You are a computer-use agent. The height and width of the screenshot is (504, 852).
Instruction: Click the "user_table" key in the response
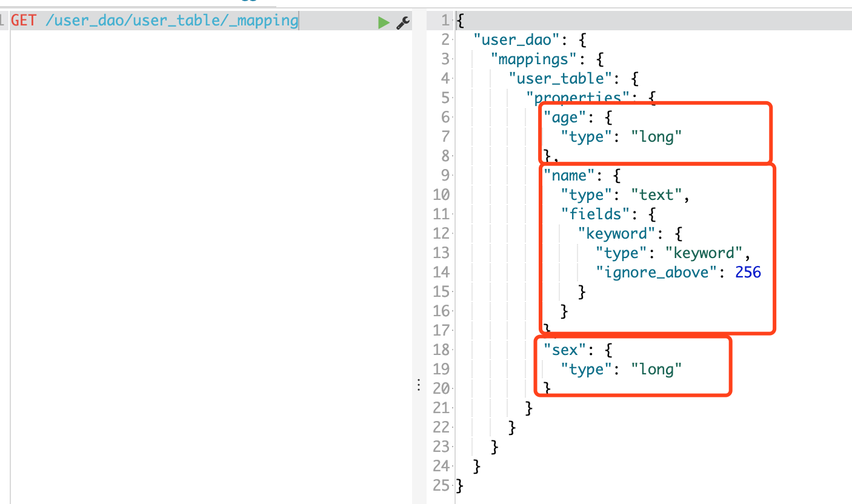(x=561, y=79)
